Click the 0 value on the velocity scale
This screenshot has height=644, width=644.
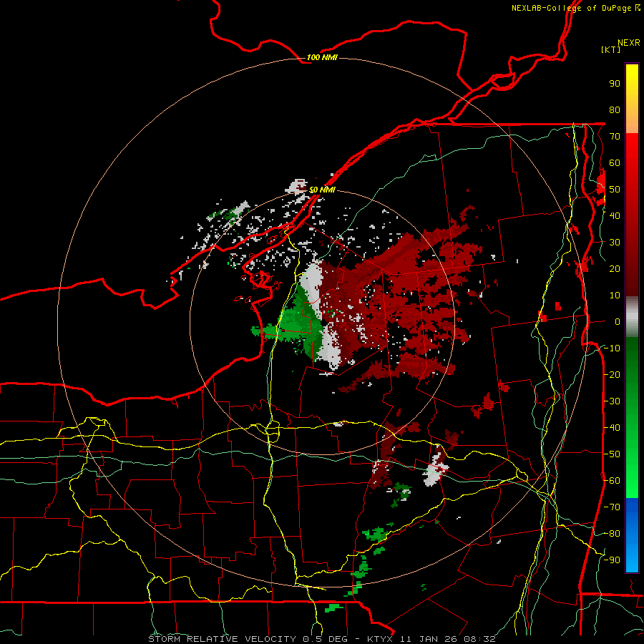pos(618,322)
